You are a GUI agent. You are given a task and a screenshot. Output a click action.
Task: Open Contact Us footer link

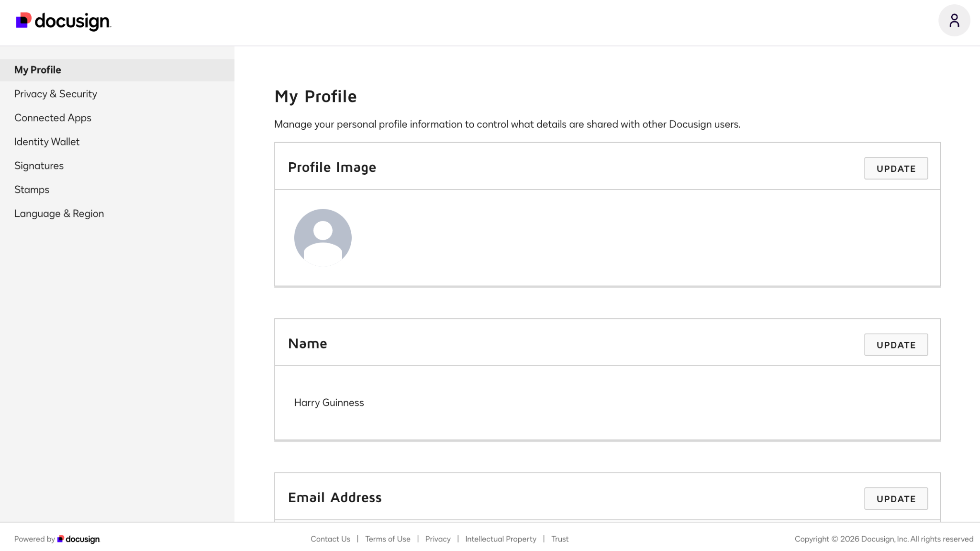330,539
